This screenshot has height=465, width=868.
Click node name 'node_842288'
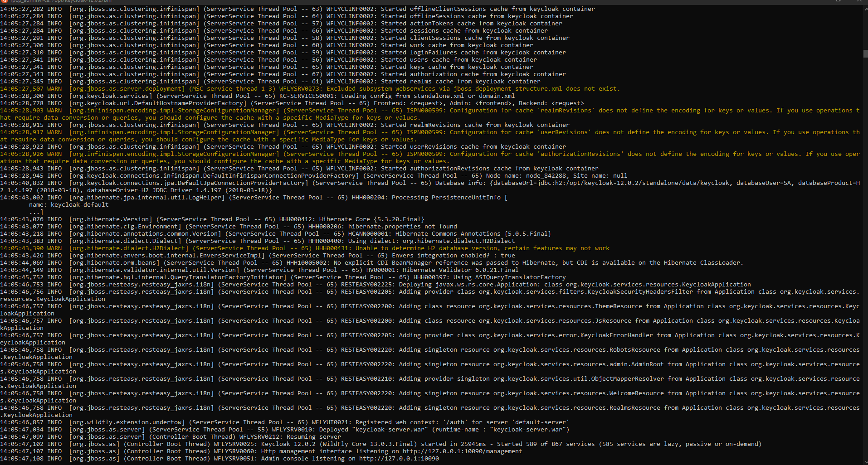(546, 175)
